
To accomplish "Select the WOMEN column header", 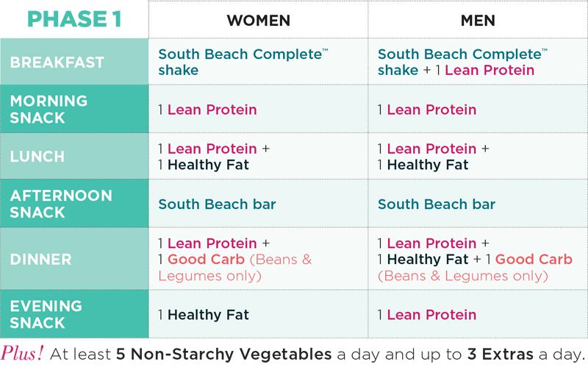I will coord(258,20).
